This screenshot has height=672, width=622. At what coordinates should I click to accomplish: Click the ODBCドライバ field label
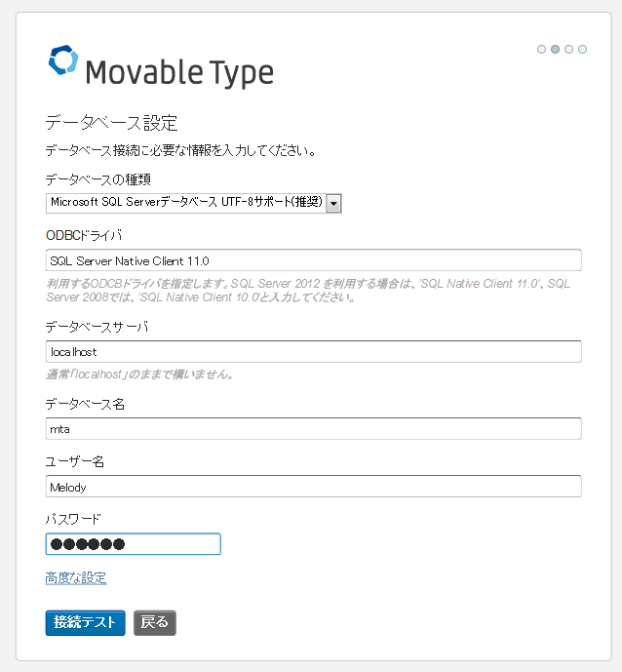point(84,235)
